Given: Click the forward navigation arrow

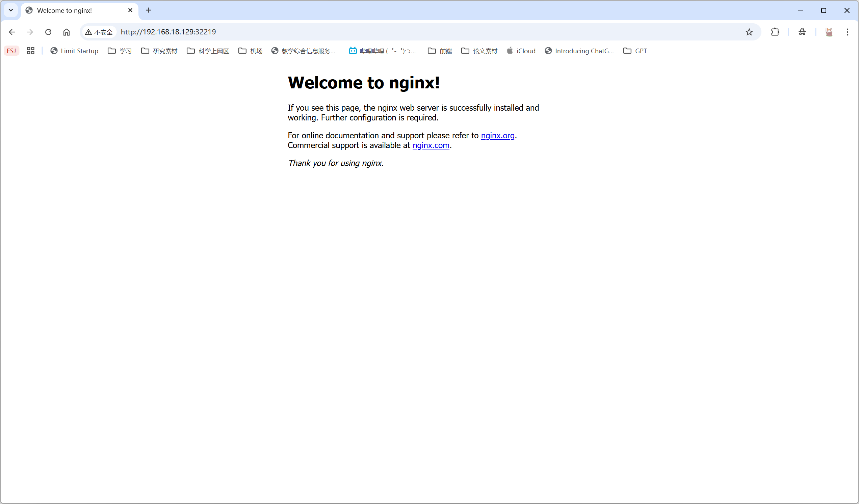Looking at the screenshot, I should (x=30, y=32).
